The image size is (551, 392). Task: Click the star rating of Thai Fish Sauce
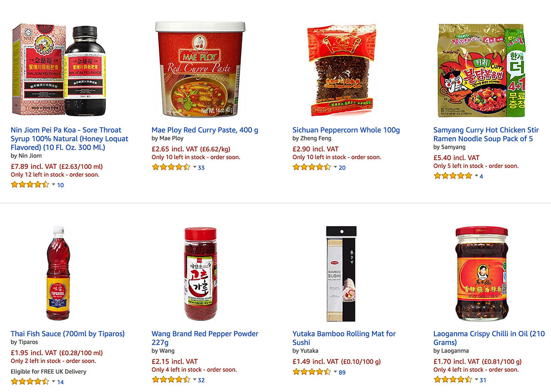tap(30, 381)
